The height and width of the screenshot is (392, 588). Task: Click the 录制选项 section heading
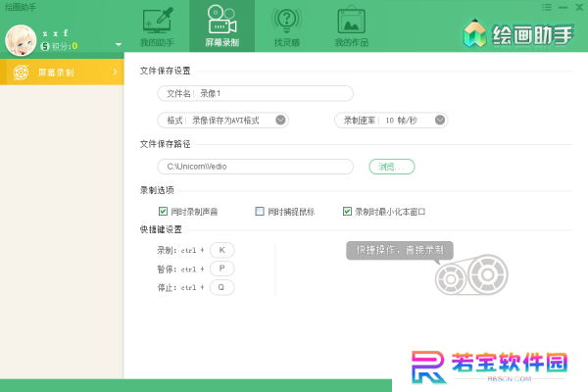157,190
